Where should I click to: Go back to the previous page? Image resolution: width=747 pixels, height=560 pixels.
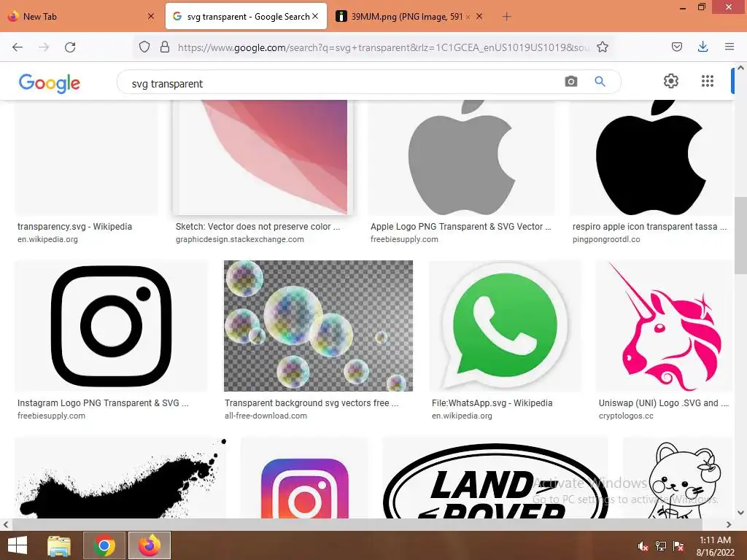pos(18,47)
